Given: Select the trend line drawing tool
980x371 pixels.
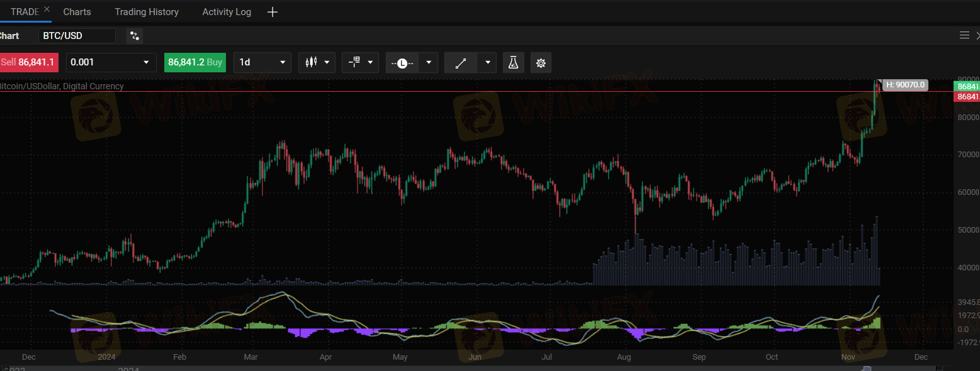Looking at the screenshot, I should click(x=461, y=62).
